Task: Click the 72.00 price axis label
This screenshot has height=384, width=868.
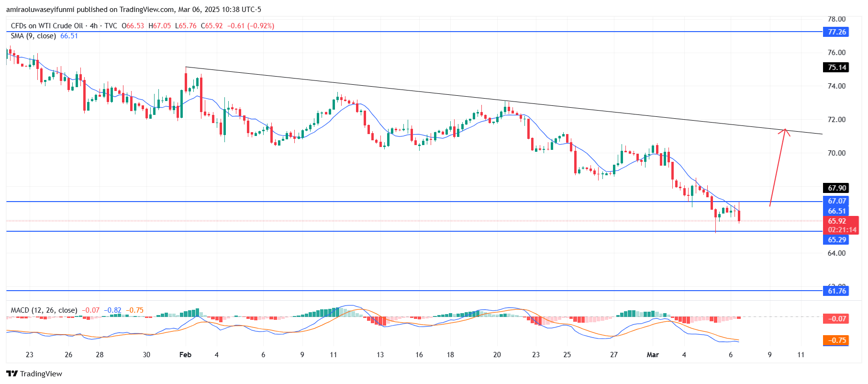Action: coord(837,120)
